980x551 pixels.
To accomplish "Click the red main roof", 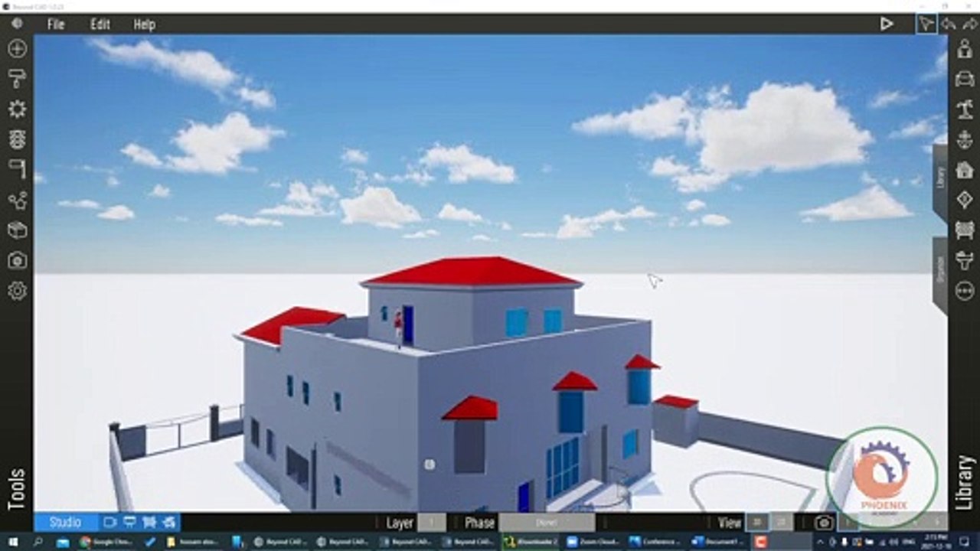I will tap(472, 272).
